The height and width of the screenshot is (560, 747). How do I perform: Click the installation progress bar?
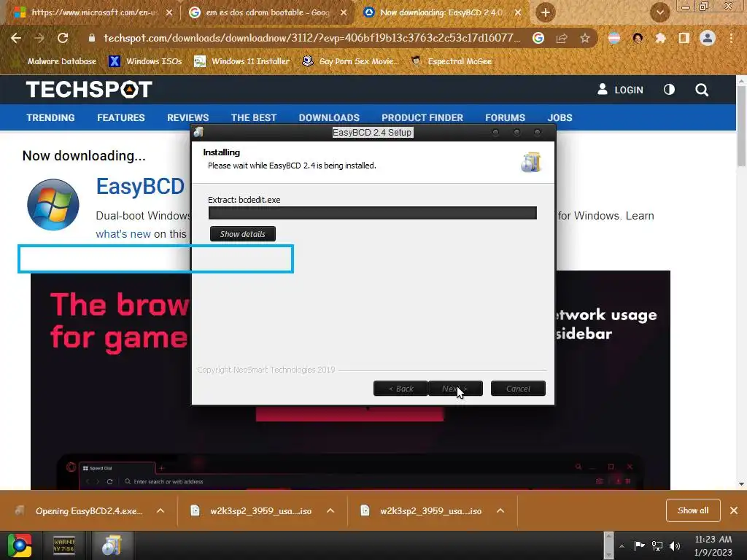tap(373, 213)
